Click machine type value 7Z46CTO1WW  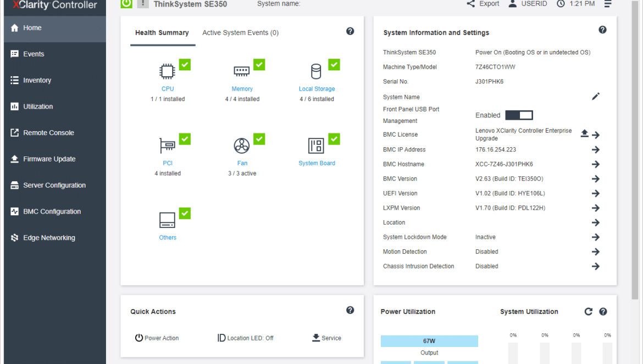495,67
